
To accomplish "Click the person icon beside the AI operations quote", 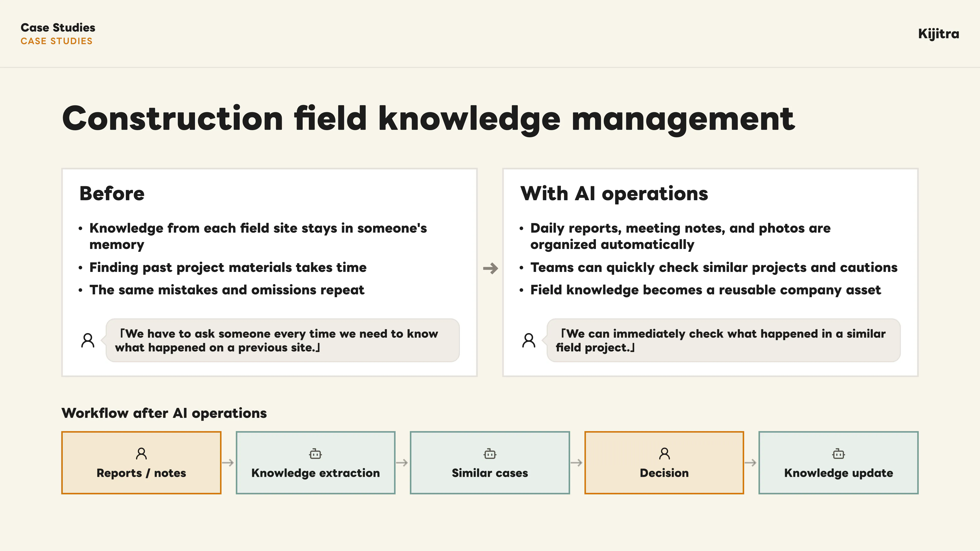I will coord(529,340).
